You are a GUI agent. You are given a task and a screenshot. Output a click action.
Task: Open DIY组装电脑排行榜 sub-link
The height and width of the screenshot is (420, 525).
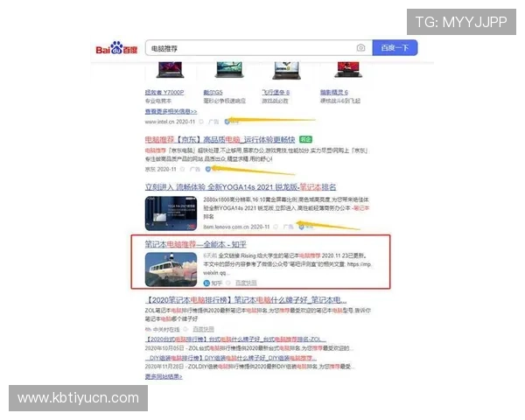[230, 358]
